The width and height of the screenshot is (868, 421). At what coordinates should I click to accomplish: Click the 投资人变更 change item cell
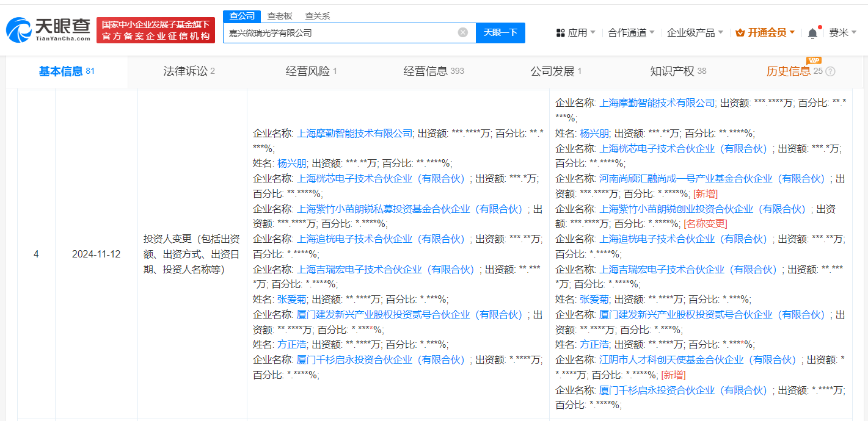click(192, 254)
